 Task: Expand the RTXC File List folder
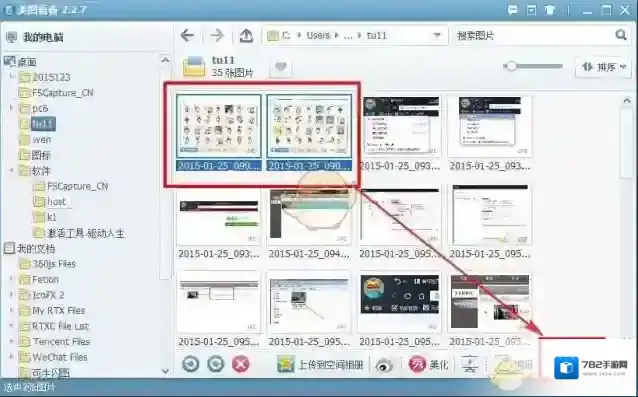point(12,326)
